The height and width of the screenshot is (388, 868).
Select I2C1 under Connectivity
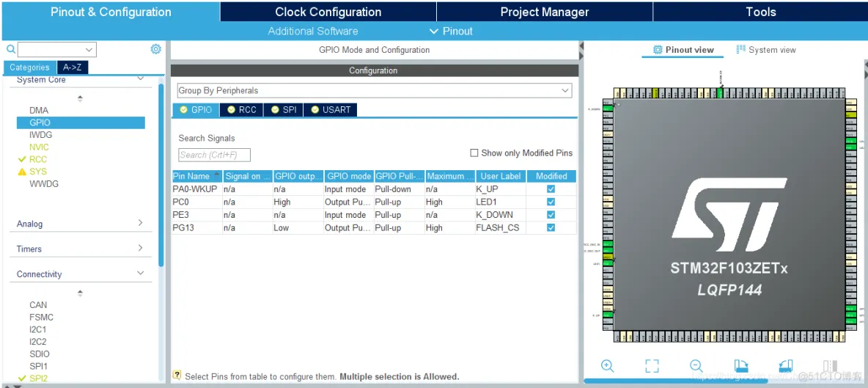(x=38, y=329)
